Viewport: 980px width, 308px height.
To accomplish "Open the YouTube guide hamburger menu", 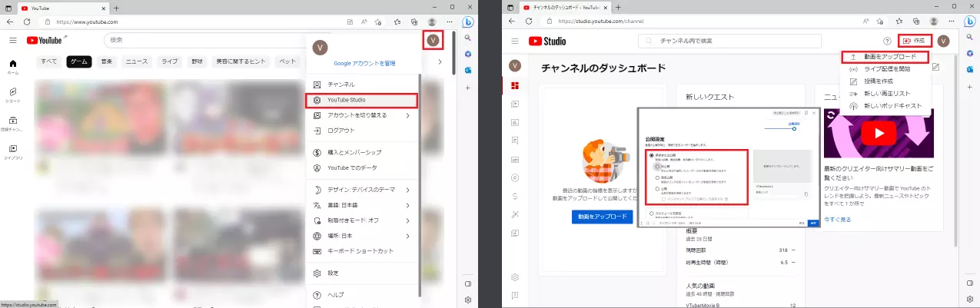I will tap(12, 40).
